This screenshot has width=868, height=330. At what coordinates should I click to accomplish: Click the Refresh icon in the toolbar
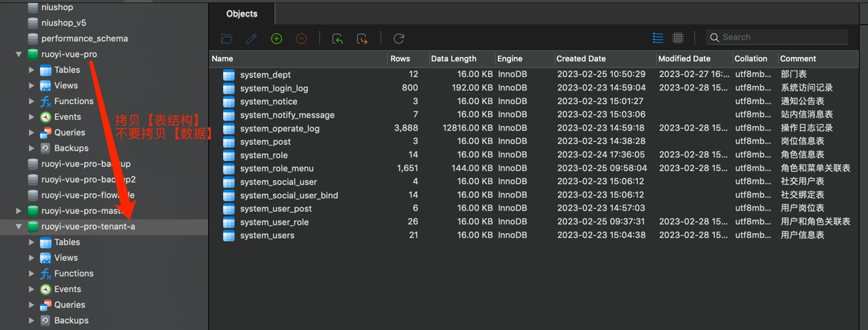pyautogui.click(x=399, y=38)
